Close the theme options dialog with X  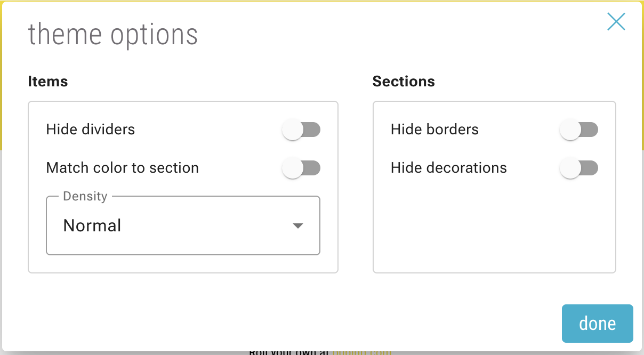[616, 22]
